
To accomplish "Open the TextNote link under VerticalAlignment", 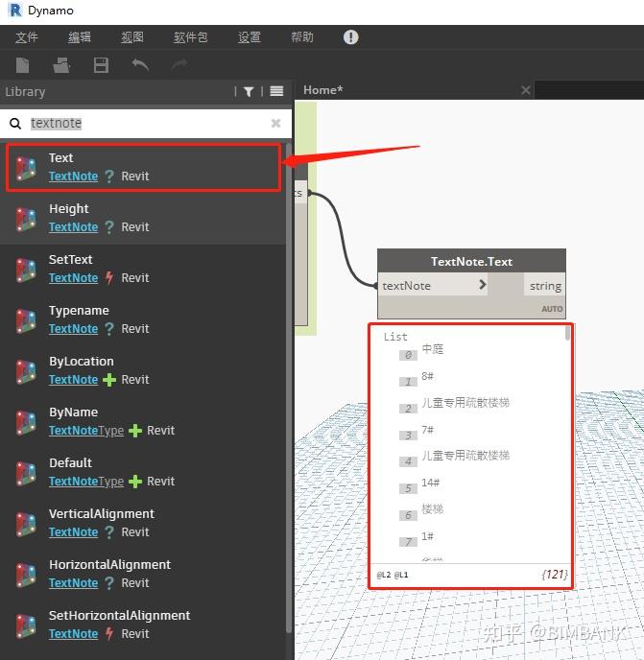I will [73, 532].
